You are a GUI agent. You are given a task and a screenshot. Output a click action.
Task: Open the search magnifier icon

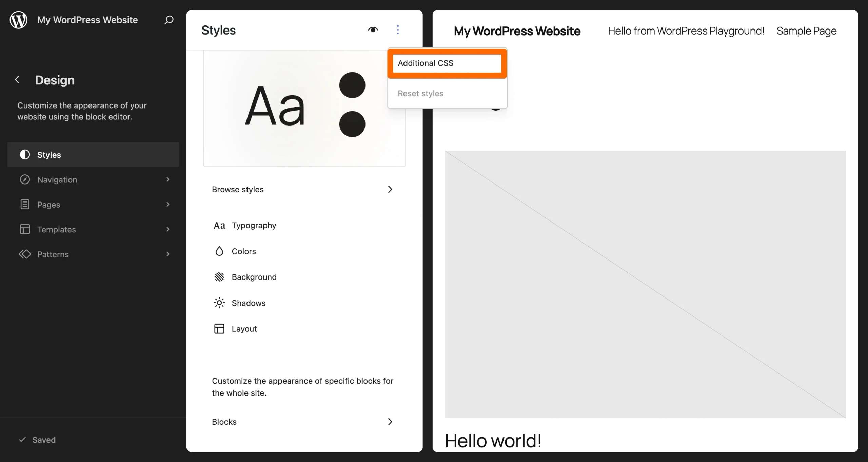click(x=169, y=20)
